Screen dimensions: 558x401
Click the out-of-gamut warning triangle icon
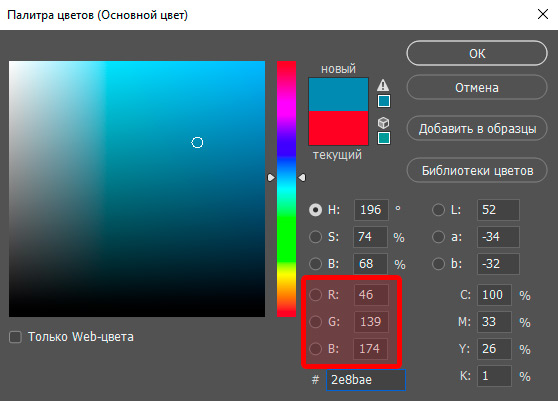tap(383, 85)
